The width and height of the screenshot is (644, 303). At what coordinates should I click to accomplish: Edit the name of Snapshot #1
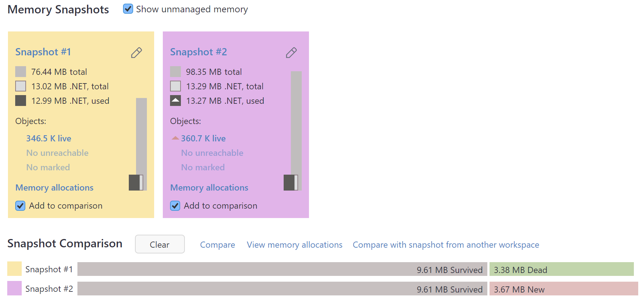[136, 53]
